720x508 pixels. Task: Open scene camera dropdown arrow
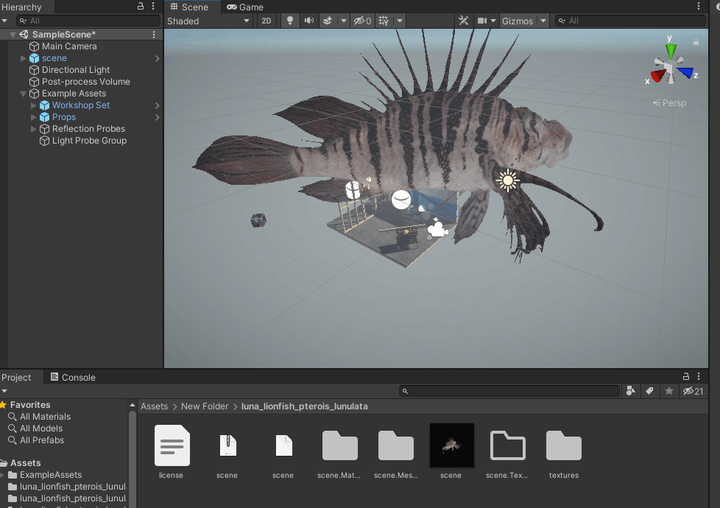click(x=493, y=21)
